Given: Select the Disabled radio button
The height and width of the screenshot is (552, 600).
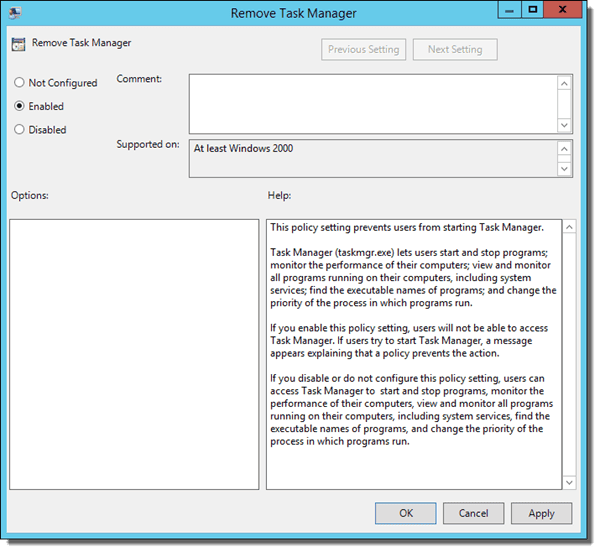Looking at the screenshot, I should [x=19, y=130].
